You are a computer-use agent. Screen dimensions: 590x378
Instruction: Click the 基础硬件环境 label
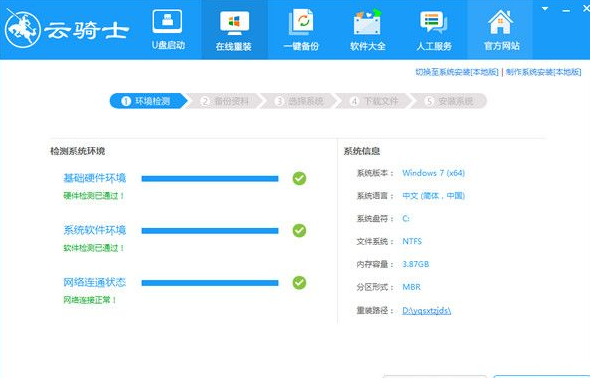click(94, 178)
